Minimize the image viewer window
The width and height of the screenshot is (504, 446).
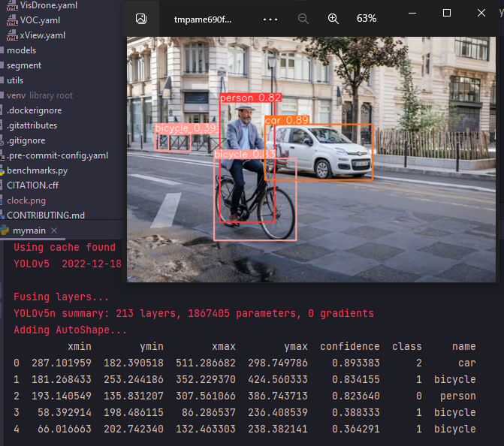[x=412, y=14]
